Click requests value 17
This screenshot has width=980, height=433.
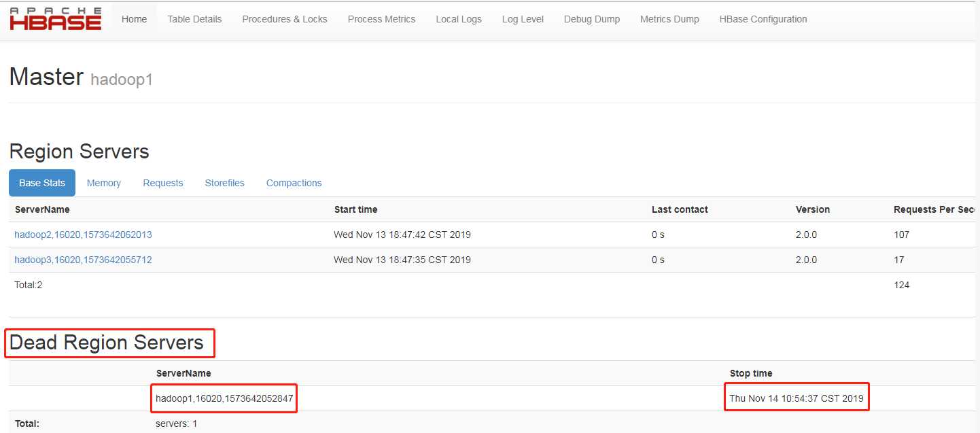(899, 260)
